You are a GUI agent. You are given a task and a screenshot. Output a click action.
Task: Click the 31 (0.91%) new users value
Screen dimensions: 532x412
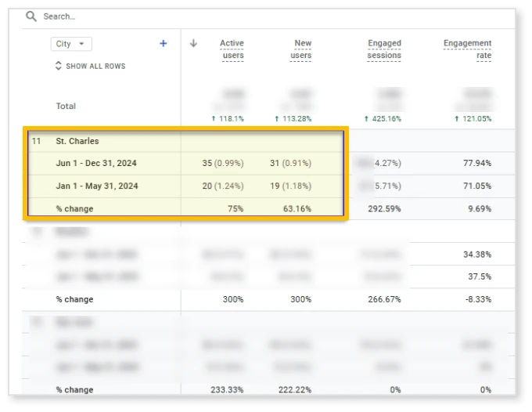click(x=290, y=163)
